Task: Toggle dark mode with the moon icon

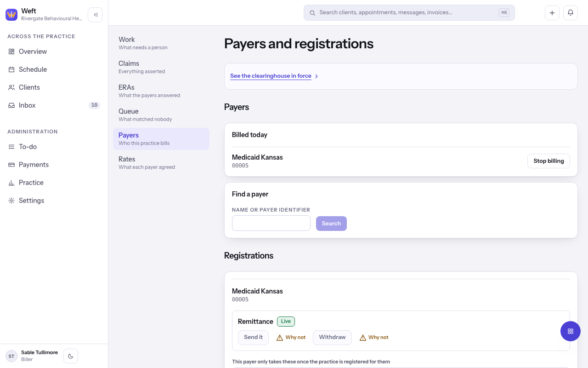Action: click(x=71, y=356)
